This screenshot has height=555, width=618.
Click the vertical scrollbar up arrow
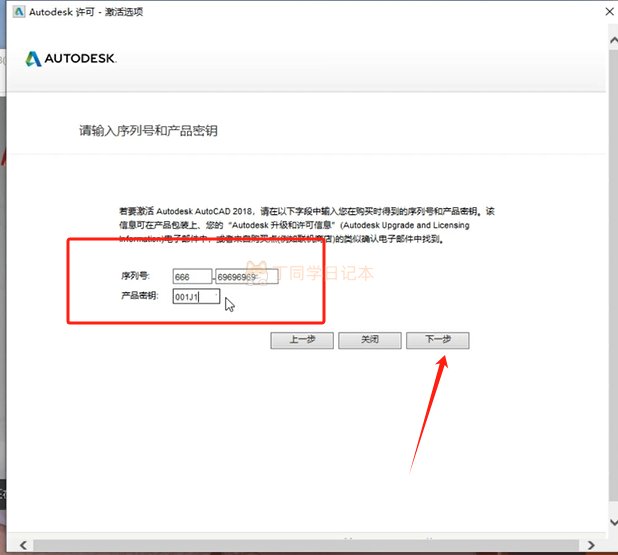613,40
